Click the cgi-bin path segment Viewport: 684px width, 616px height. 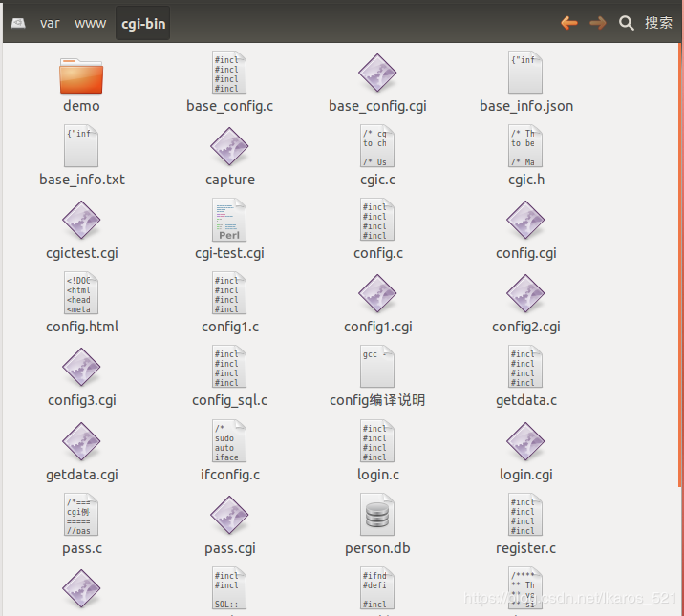[x=143, y=24]
